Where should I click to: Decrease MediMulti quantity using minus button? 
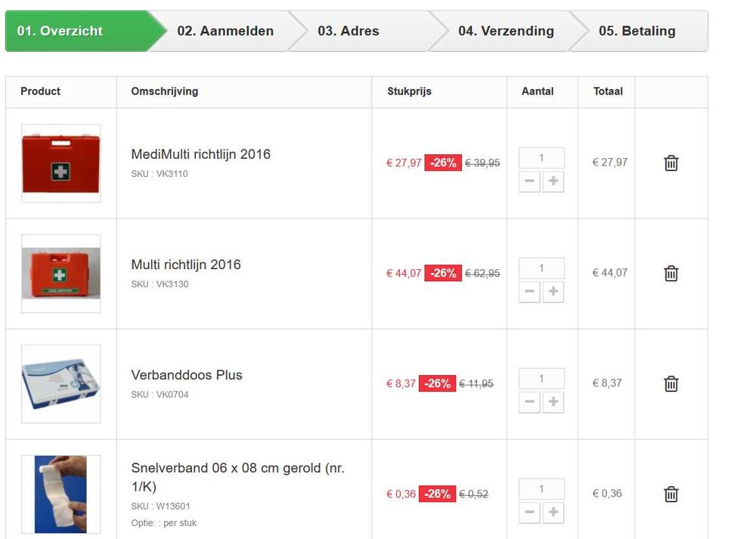pos(528,181)
